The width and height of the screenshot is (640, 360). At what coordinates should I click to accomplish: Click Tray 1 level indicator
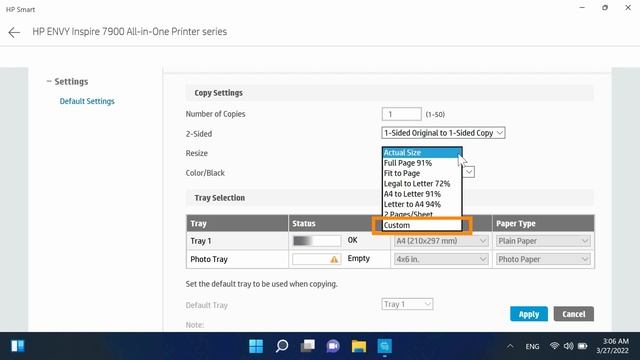[316, 241]
